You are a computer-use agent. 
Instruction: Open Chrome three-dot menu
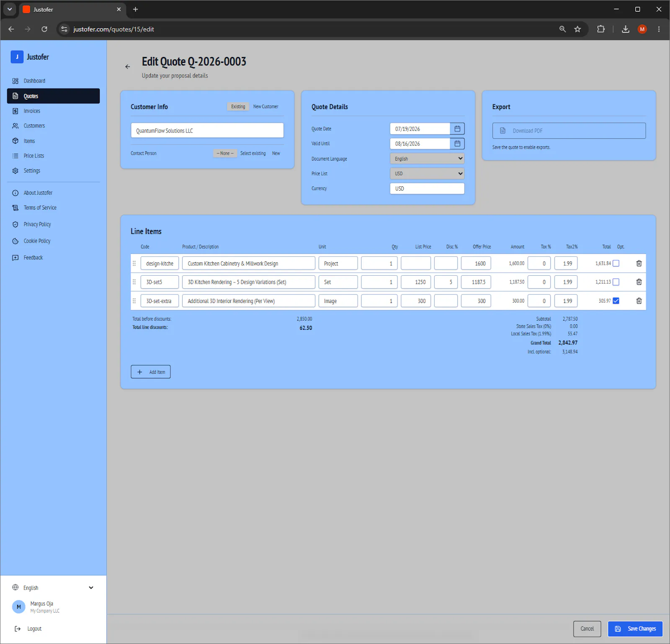[x=659, y=29]
